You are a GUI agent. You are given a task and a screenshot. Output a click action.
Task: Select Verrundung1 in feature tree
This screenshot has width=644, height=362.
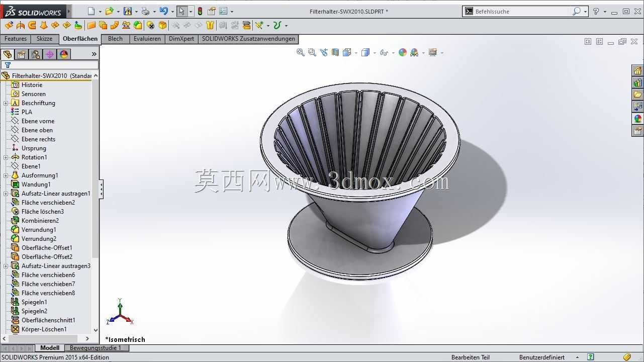coord(39,230)
